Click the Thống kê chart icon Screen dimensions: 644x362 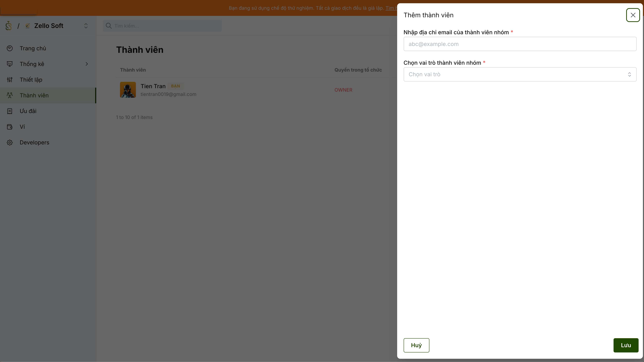pos(10,64)
